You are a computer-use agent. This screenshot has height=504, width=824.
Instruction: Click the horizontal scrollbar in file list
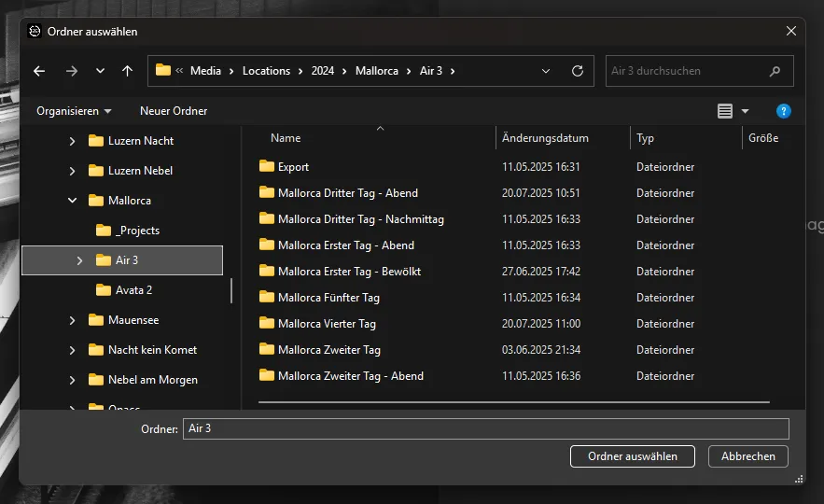pos(513,402)
